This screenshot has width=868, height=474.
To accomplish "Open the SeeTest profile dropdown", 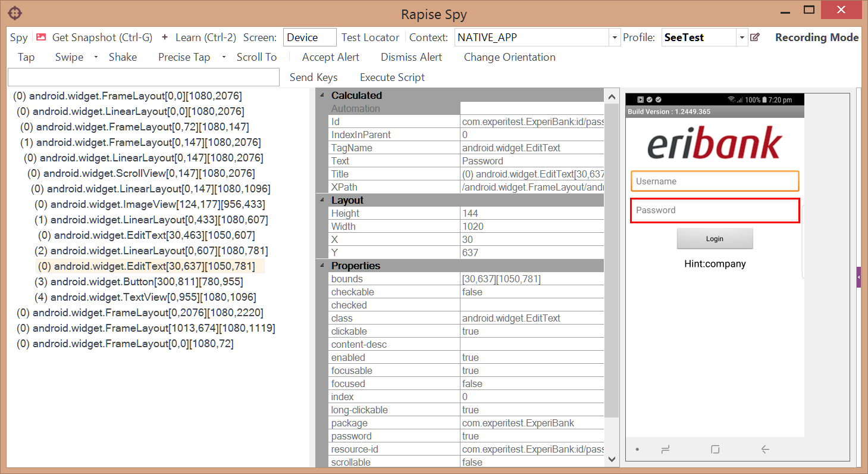I will coord(742,38).
